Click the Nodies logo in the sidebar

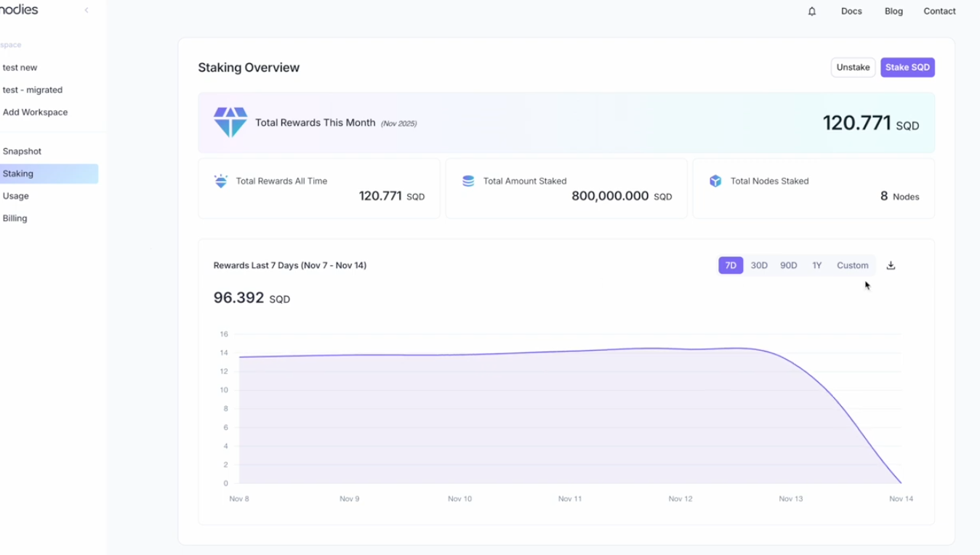pyautogui.click(x=18, y=10)
